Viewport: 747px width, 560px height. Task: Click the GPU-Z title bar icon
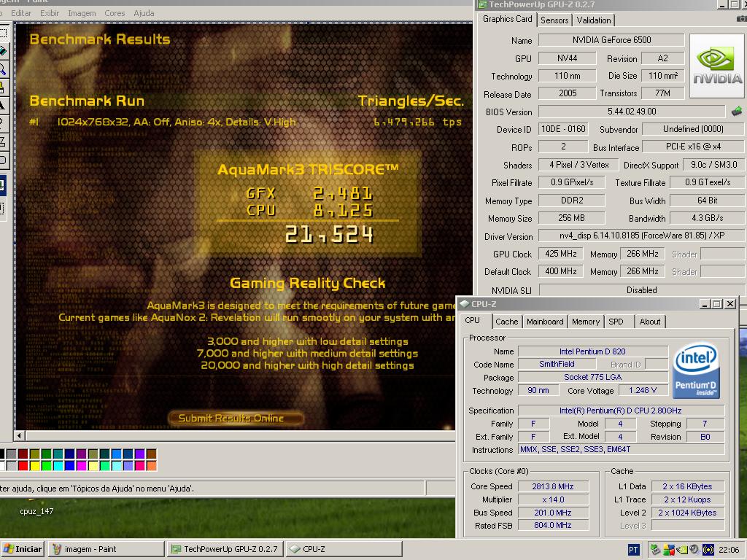pos(482,5)
